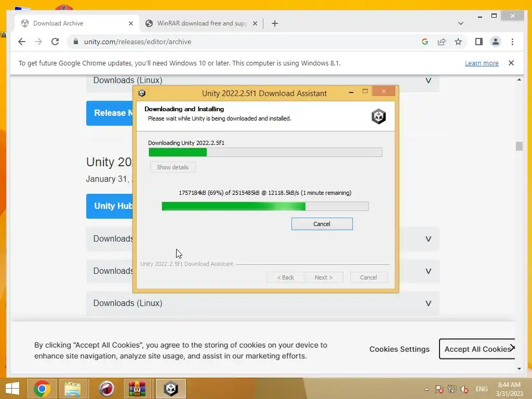Open Chrome three-dot menu

point(512,42)
